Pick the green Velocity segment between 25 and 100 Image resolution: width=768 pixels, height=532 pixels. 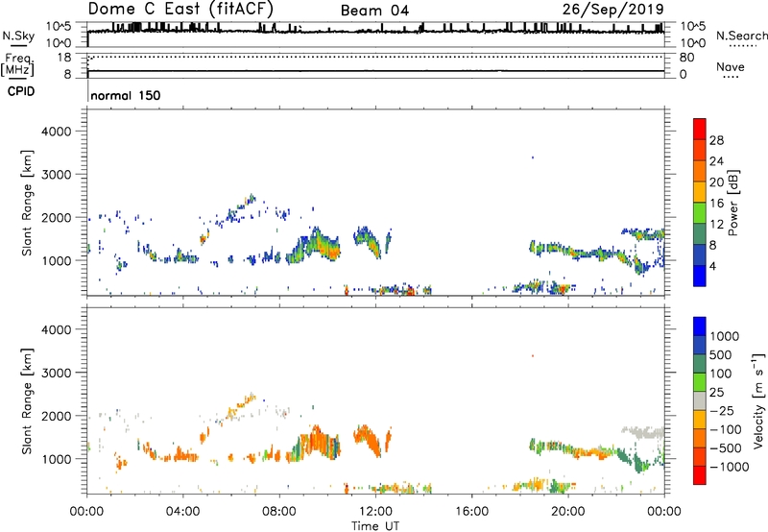700,382
